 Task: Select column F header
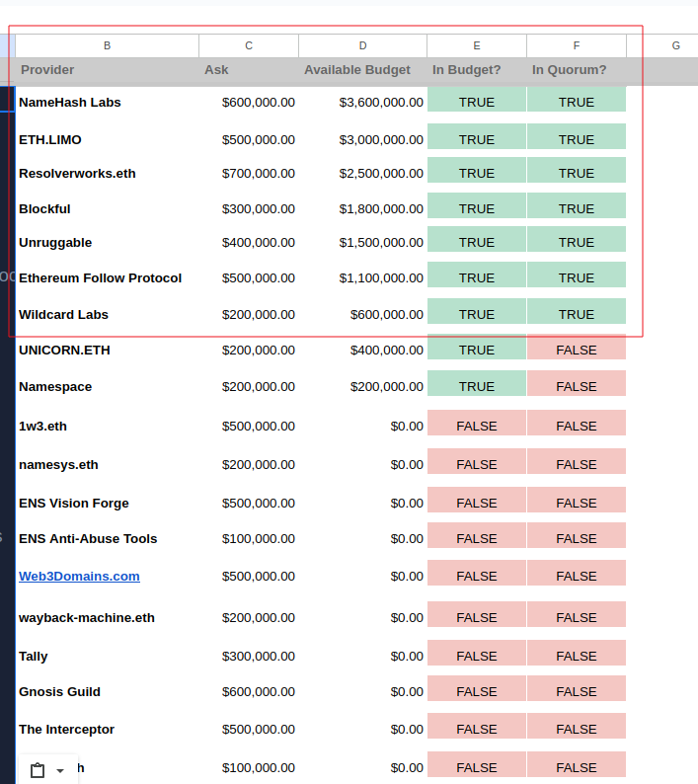coord(576,45)
